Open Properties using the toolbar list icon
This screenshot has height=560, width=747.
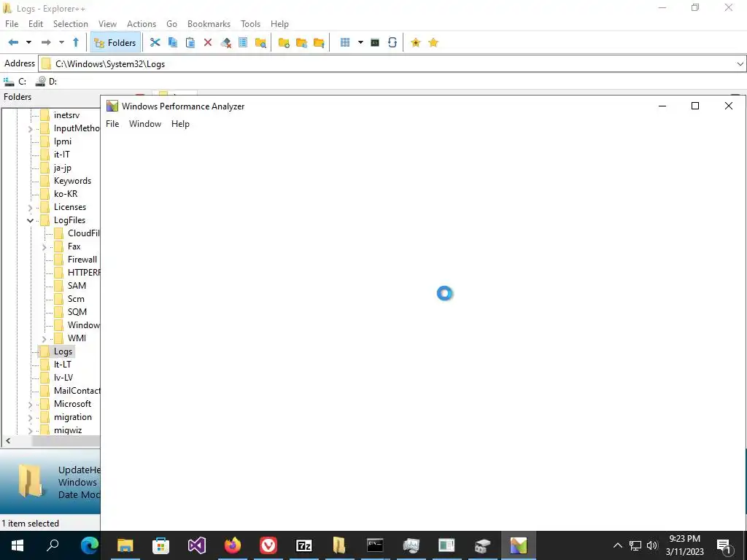(243, 43)
